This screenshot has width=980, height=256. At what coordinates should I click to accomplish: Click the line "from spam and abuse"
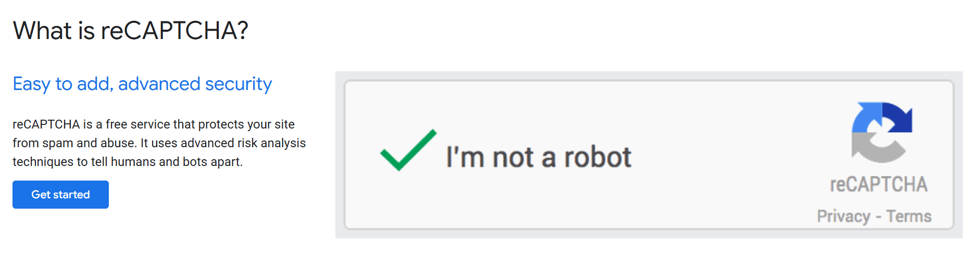point(159,143)
